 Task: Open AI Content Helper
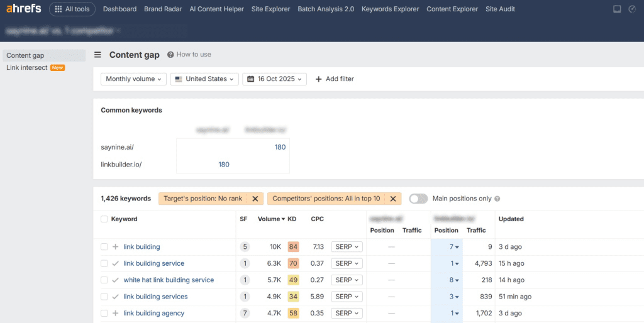click(x=216, y=9)
